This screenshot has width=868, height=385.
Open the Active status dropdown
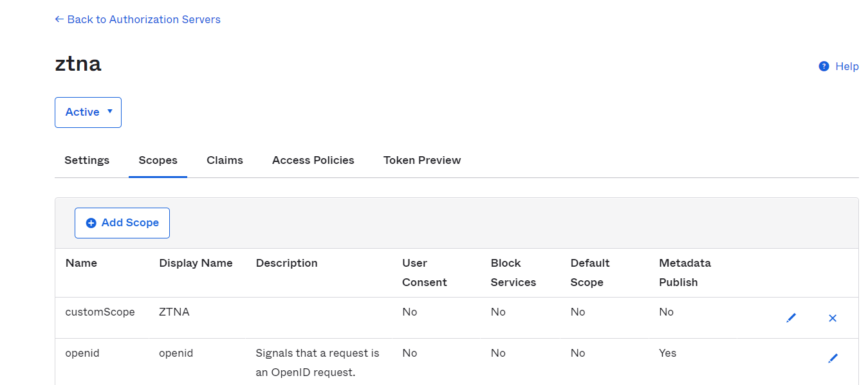pyautogui.click(x=88, y=112)
